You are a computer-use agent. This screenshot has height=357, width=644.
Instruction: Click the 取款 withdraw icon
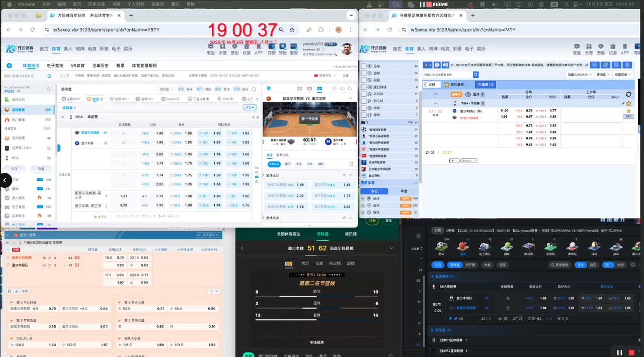(x=294, y=48)
